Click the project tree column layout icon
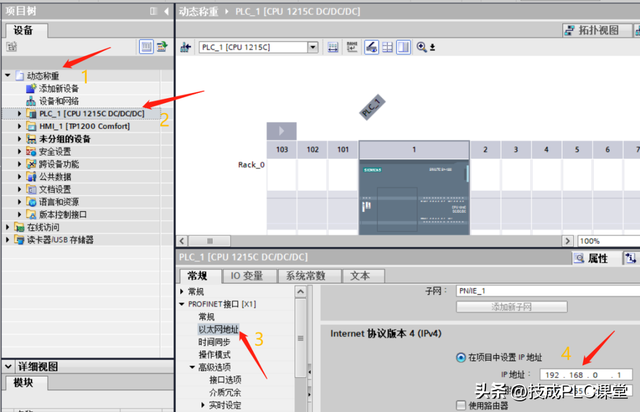This screenshot has width=640, height=412. tap(153, 11)
